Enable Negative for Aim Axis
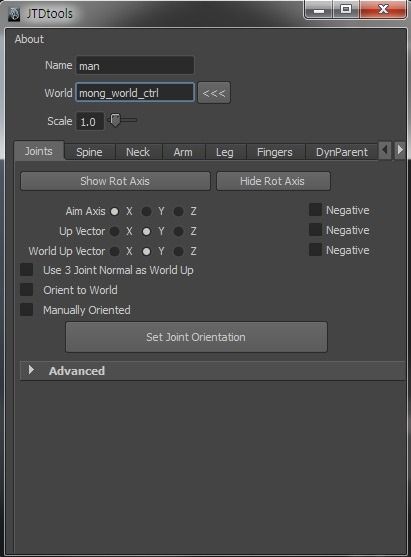 [x=315, y=210]
